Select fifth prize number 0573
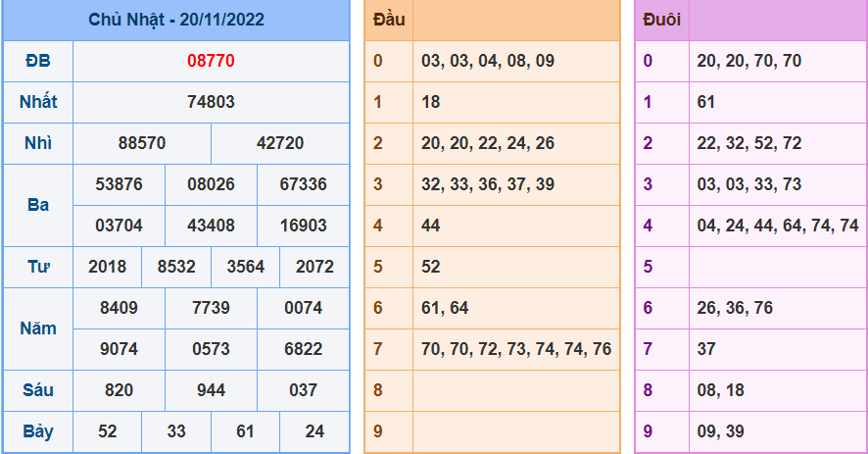 click(211, 349)
